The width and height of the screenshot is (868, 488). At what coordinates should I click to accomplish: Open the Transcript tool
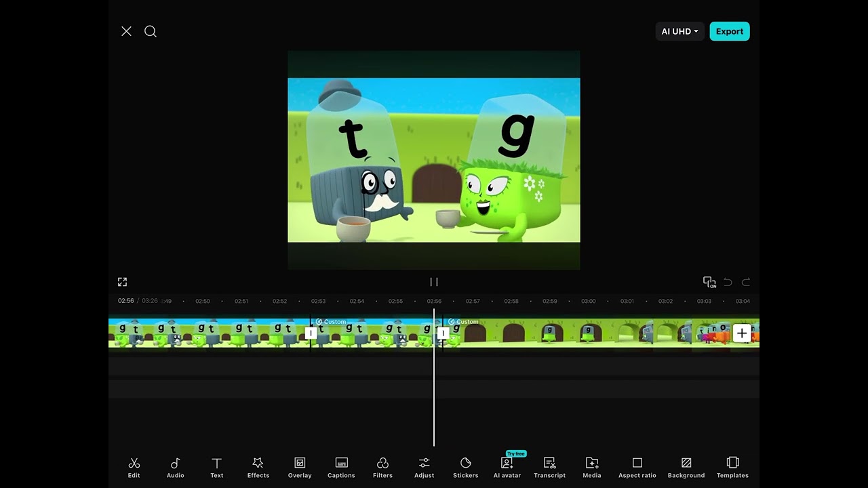point(549,467)
